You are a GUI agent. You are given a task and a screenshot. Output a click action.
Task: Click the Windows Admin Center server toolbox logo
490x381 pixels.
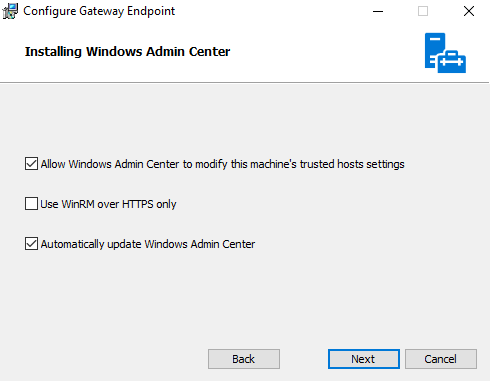445,53
